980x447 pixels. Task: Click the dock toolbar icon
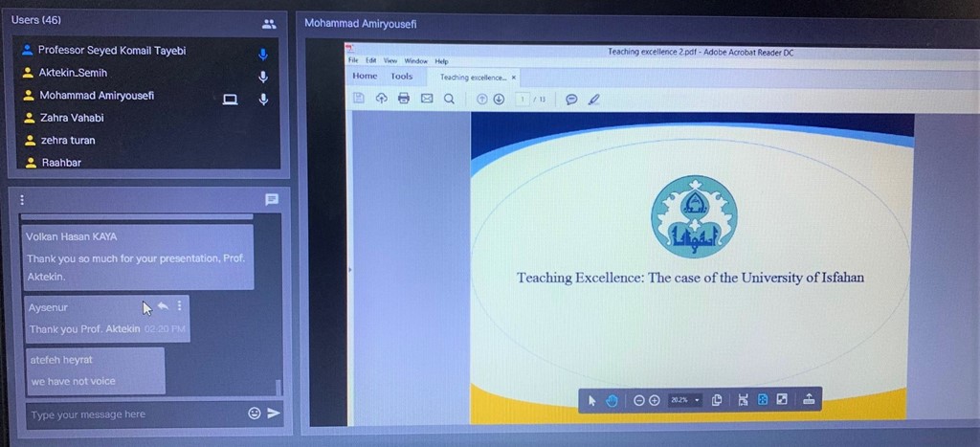click(x=809, y=399)
